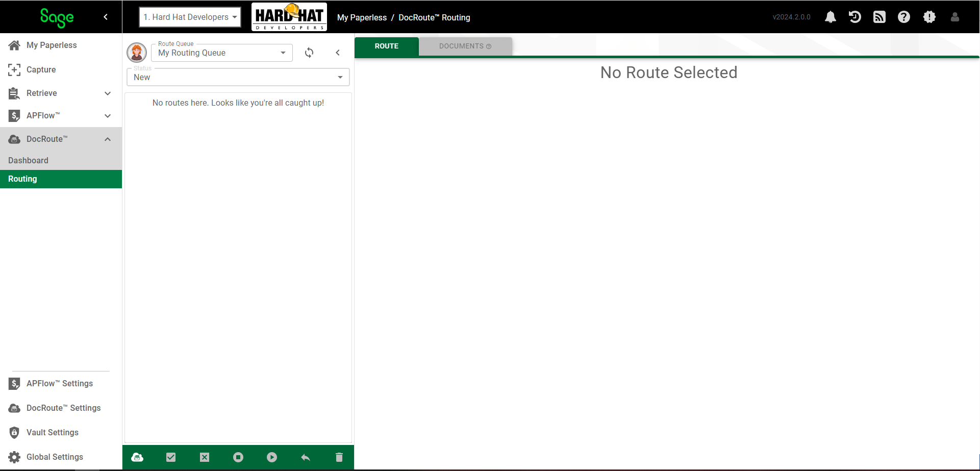
Task: Open Vault Settings
Action: click(x=61, y=432)
